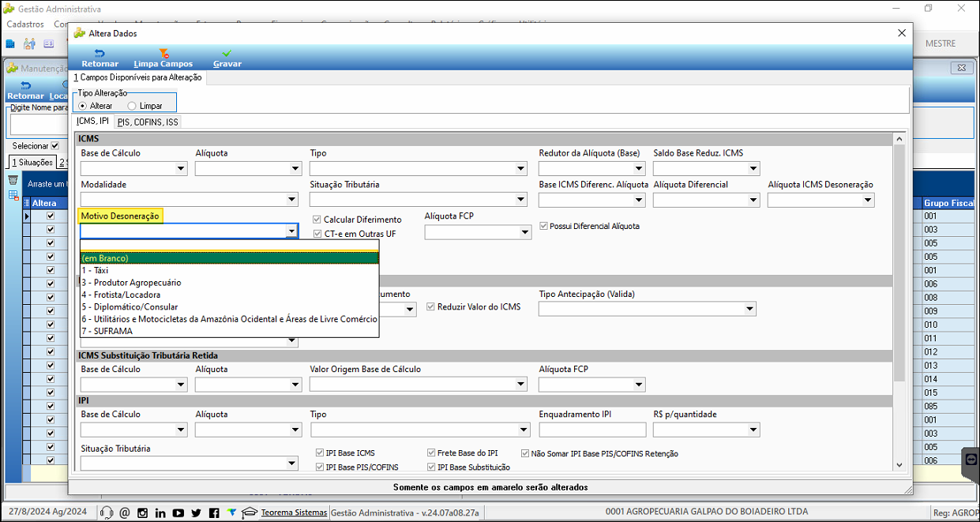Click the trash bin icon beside the grid
Image resolution: width=980 pixels, height=522 pixels.
(x=13, y=181)
